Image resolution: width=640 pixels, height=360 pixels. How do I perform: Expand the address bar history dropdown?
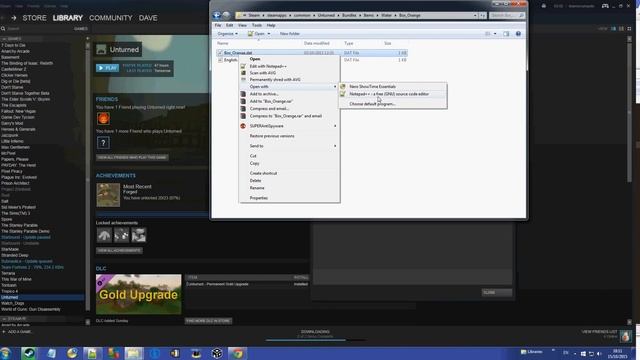(x=475, y=16)
